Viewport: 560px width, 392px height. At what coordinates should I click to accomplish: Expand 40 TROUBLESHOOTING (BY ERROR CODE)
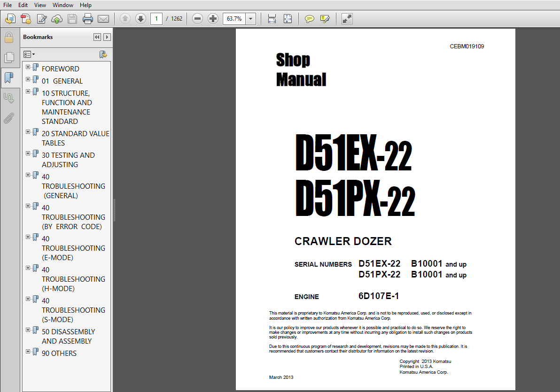click(x=28, y=206)
